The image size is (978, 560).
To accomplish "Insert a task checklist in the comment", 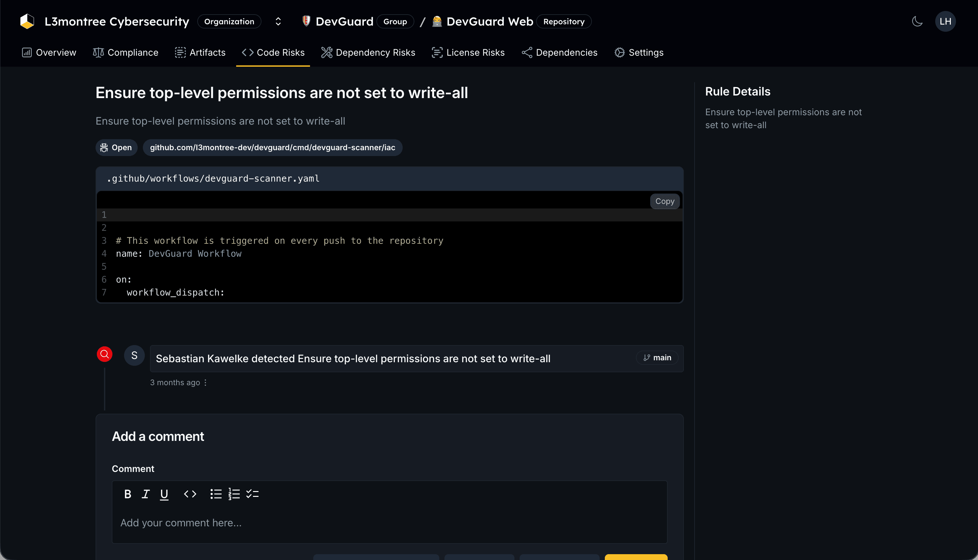I will (252, 494).
